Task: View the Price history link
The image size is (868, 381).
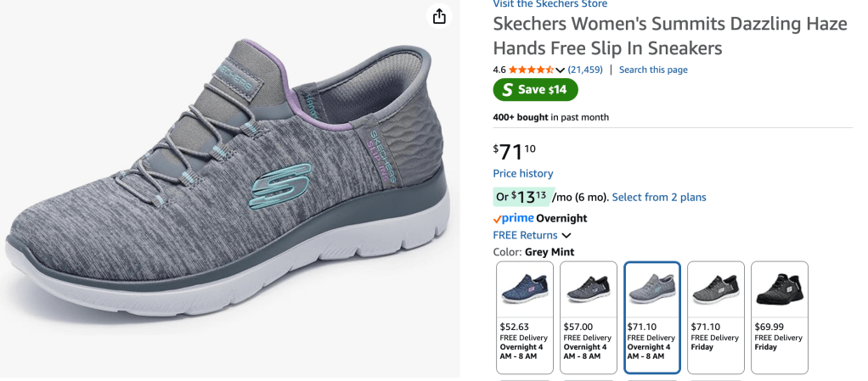Action: 522,174
